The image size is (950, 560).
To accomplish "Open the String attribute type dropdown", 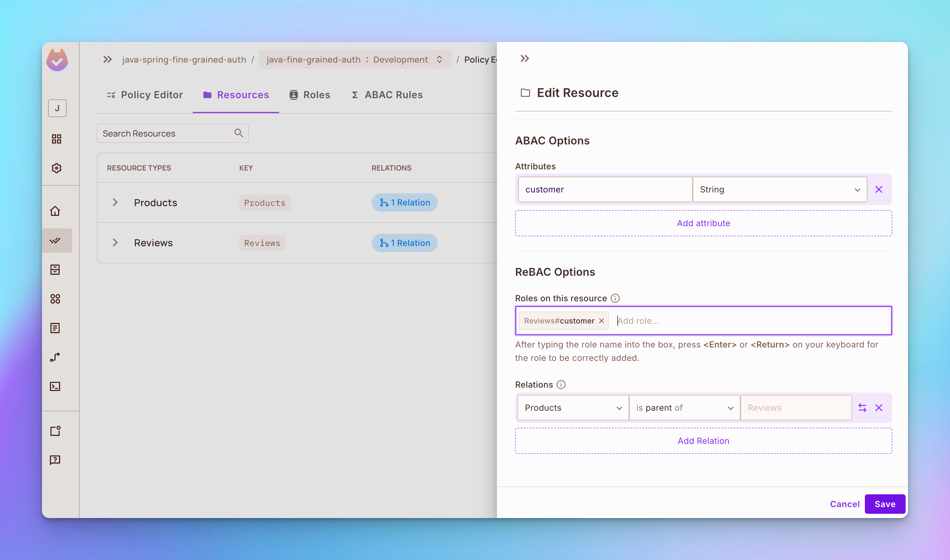I will [780, 189].
